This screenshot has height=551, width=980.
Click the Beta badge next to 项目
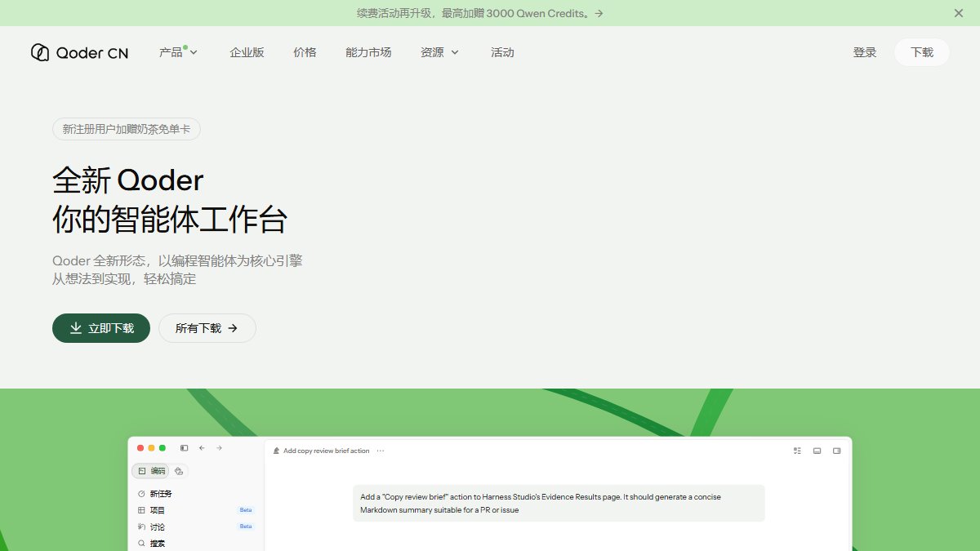click(246, 510)
